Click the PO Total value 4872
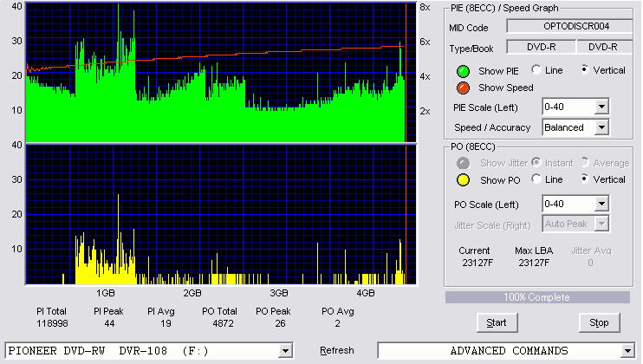This screenshot has height=364, width=643. pos(223,323)
